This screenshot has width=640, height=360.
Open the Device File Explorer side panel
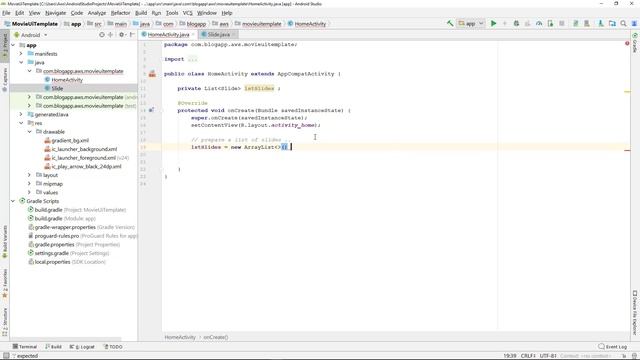point(635,313)
